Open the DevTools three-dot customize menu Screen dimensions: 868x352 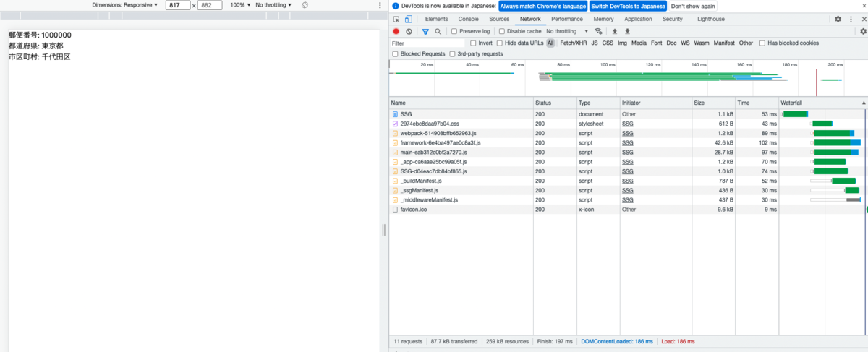tap(851, 19)
